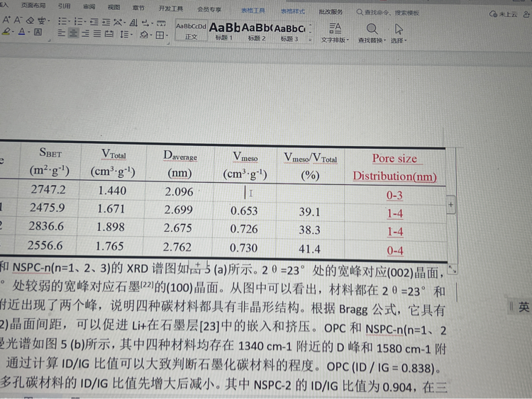Click the plus handle below table to add row

pyautogui.click(x=198, y=265)
